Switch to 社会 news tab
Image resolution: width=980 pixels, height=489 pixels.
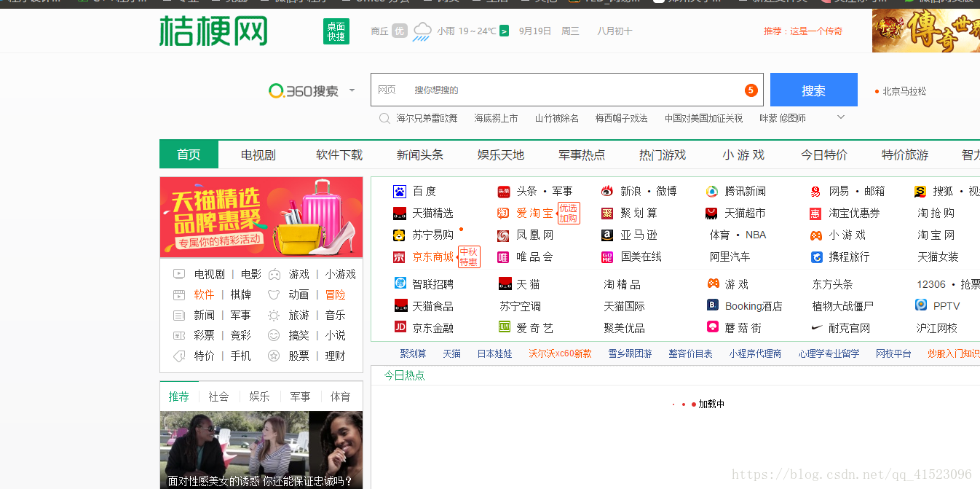[218, 396]
